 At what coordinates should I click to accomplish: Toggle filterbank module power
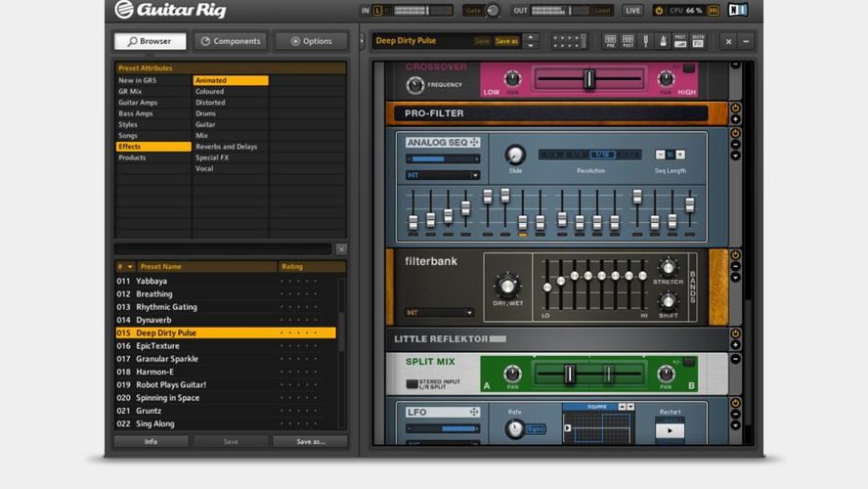click(x=735, y=255)
